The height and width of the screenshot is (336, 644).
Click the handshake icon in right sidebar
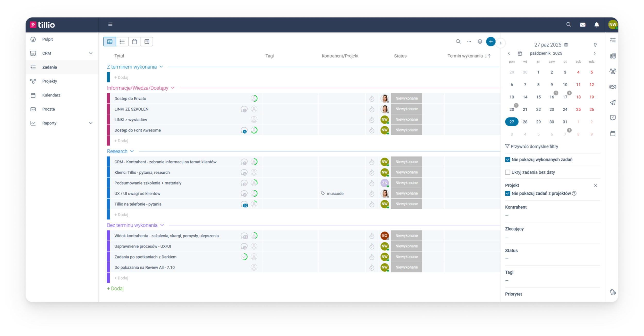click(613, 87)
